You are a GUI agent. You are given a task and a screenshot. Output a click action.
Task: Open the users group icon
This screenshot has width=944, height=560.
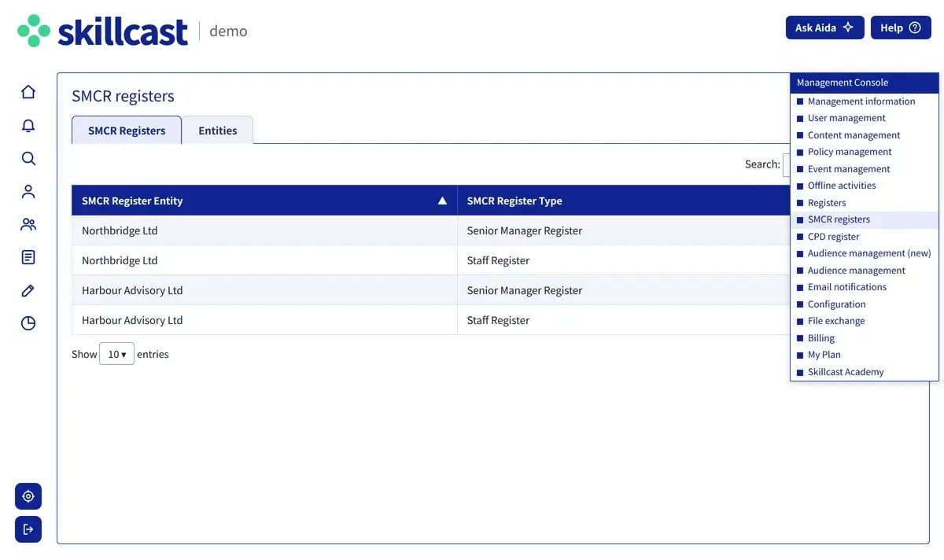(x=28, y=225)
